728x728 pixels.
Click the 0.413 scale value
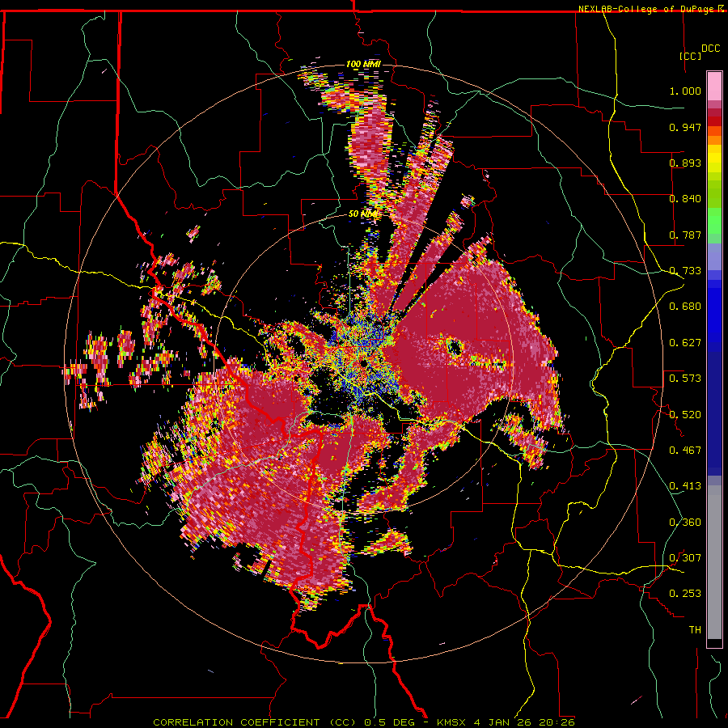pyautogui.click(x=685, y=486)
